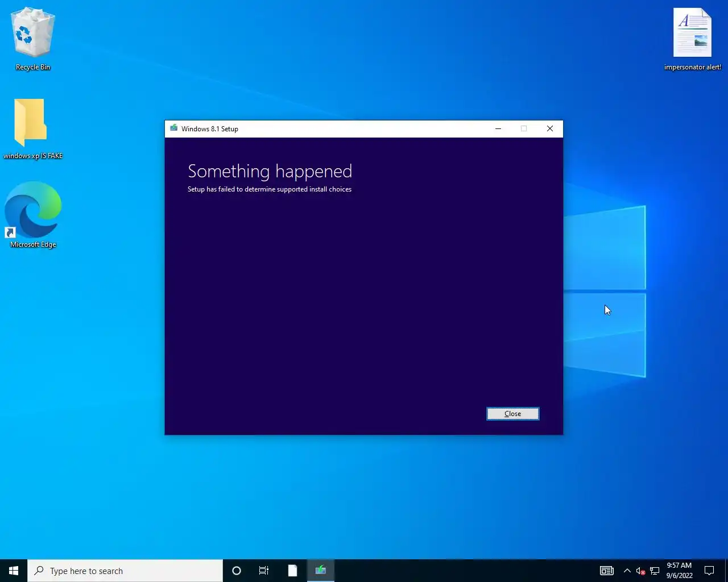Click the 'Windows 8.1 Setup' title text
Screen dimensions: 728x582
tap(210, 129)
